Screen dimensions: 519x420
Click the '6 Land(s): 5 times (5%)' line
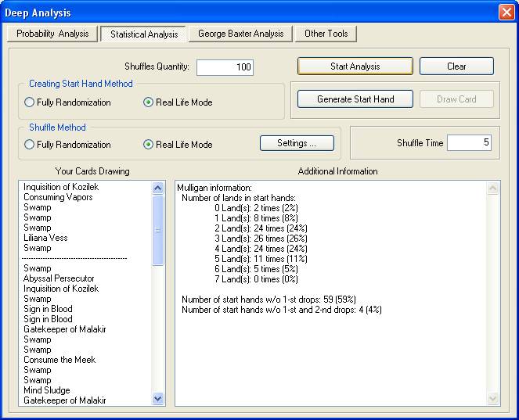(256, 269)
